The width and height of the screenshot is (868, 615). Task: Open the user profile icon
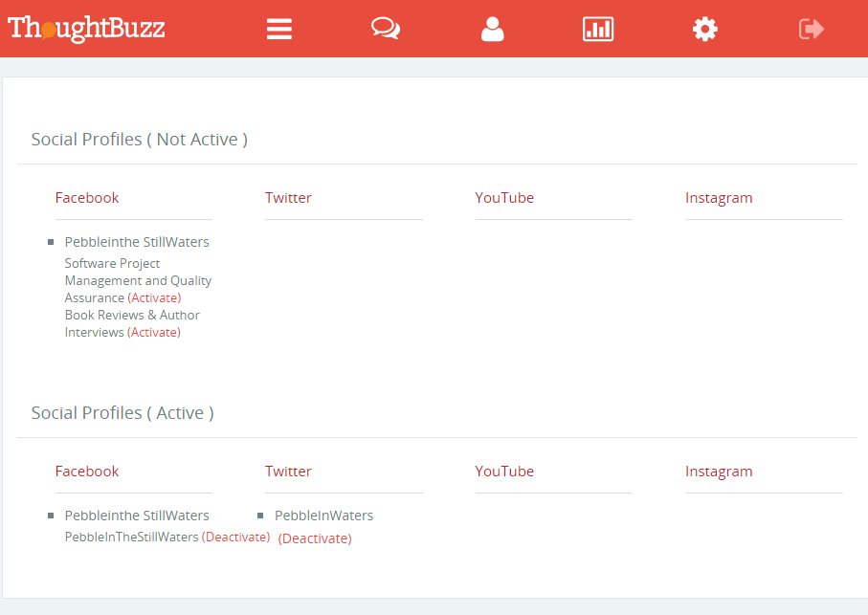(492, 29)
